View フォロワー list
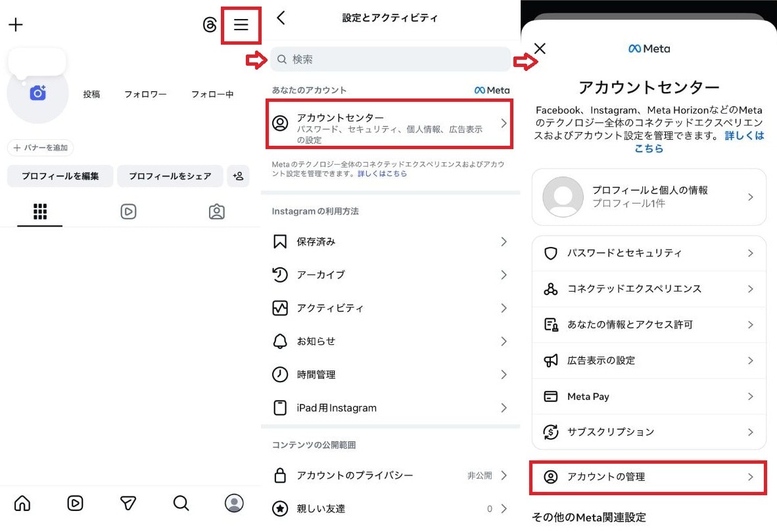Screen dimensions: 777x532 coord(145,94)
